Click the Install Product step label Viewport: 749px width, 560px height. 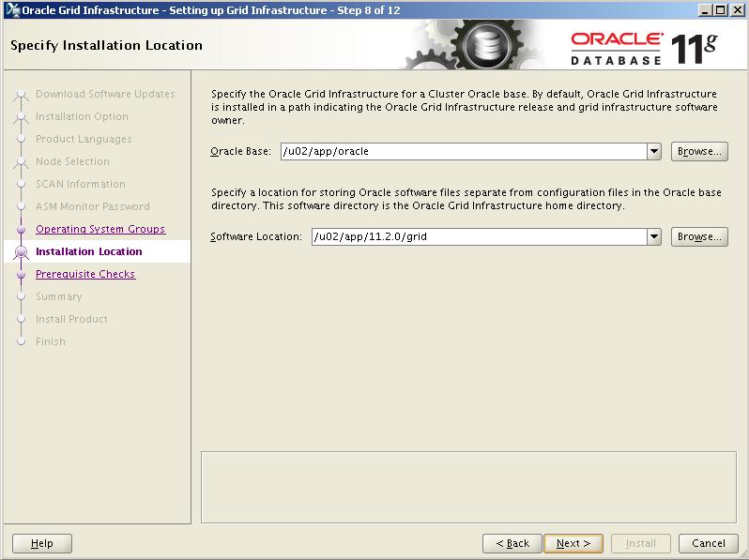(71, 319)
